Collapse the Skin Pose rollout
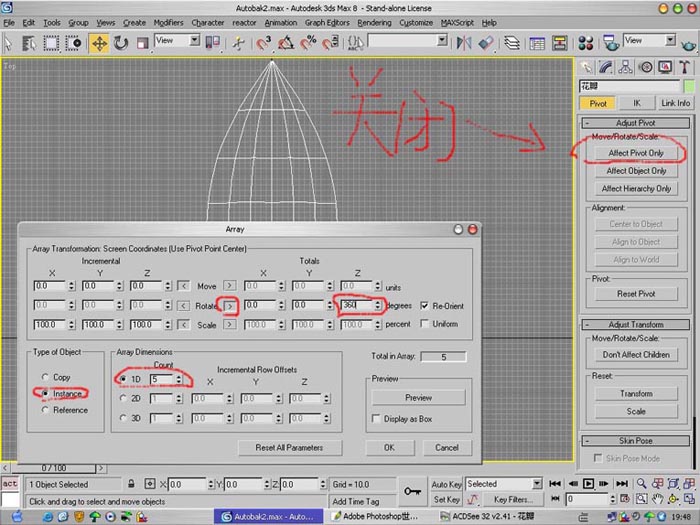 point(636,441)
